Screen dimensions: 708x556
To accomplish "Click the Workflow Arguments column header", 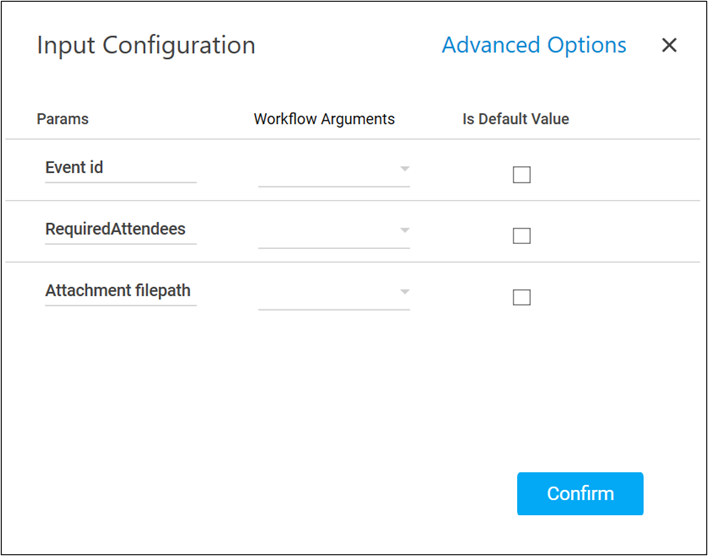I will coord(324,119).
